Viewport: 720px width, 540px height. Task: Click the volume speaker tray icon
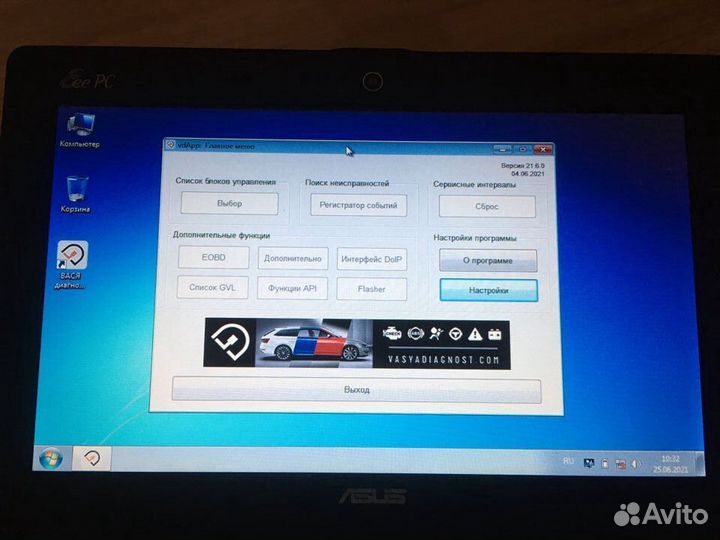click(x=636, y=465)
